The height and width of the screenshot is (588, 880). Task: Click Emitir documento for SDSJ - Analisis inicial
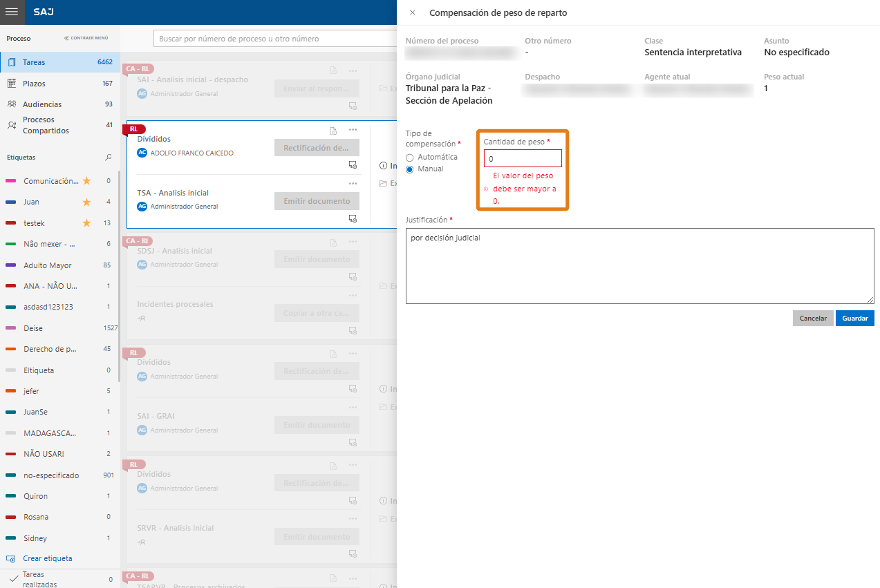(x=317, y=259)
